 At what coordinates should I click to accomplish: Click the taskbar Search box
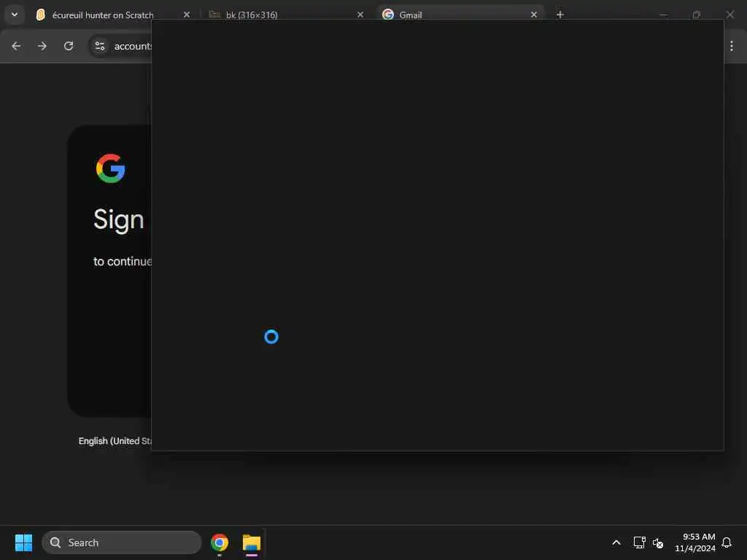[x=122, y=542]
